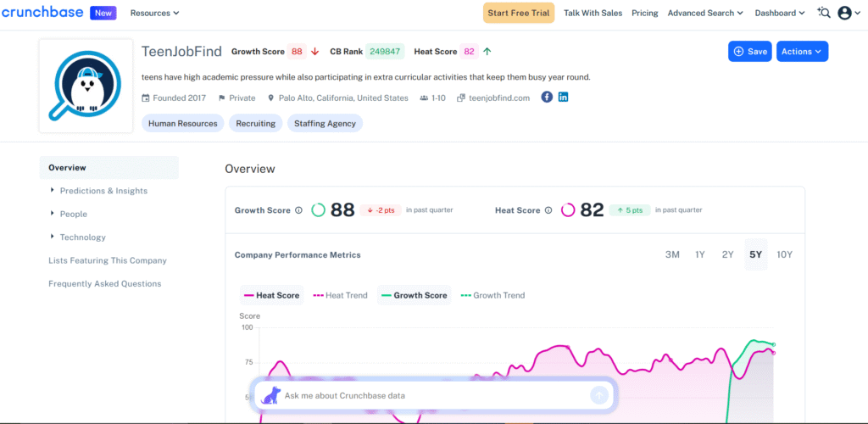Open the Dashboard dropdown menu
This screenshot has width=868, height=424.
pos(780,13)
